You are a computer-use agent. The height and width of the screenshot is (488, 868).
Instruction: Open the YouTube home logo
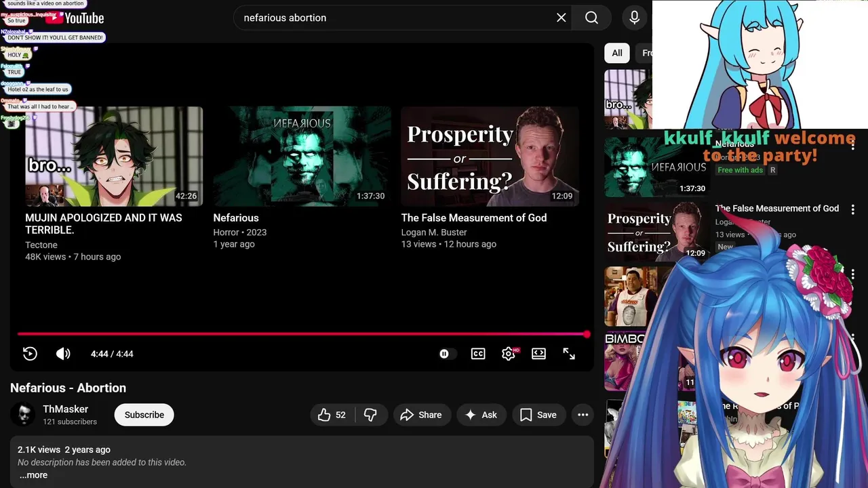pos(75,18)
